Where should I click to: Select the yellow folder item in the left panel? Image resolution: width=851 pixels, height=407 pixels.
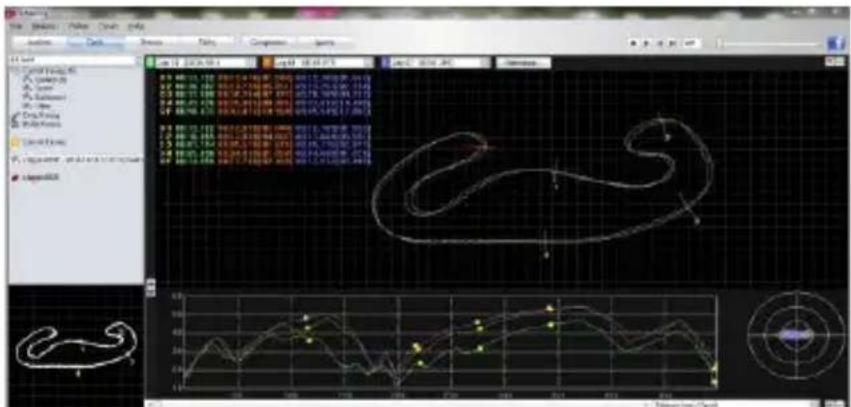click(x=39, y=142)
